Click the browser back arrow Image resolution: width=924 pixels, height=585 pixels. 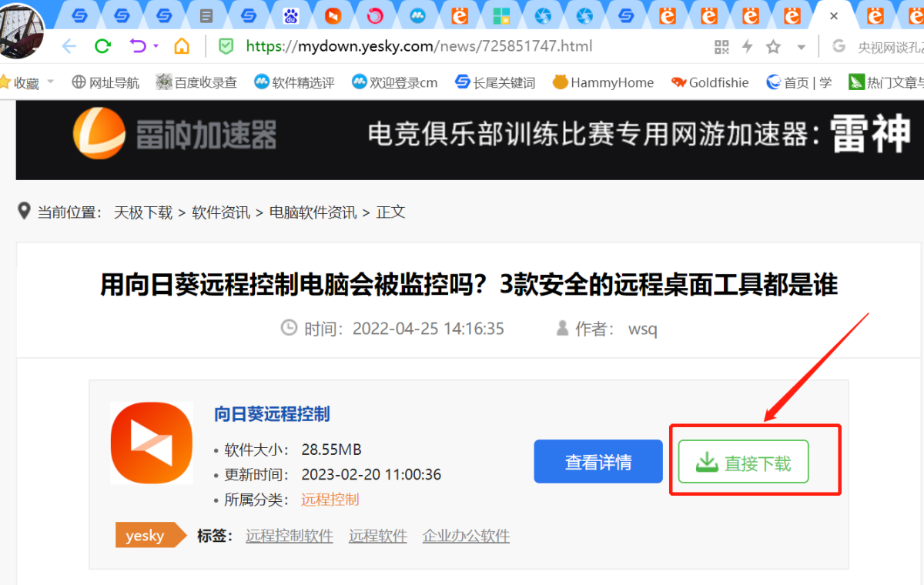click(x=69, y=46)
